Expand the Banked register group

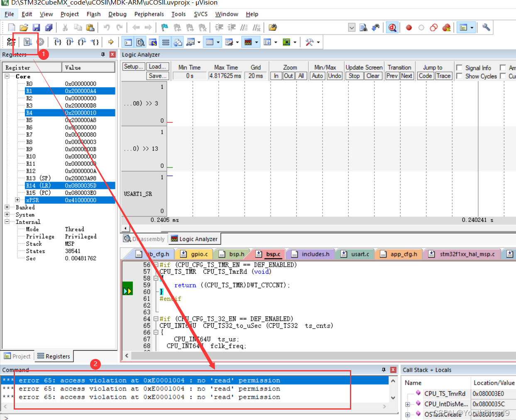[x=7, y=207]
